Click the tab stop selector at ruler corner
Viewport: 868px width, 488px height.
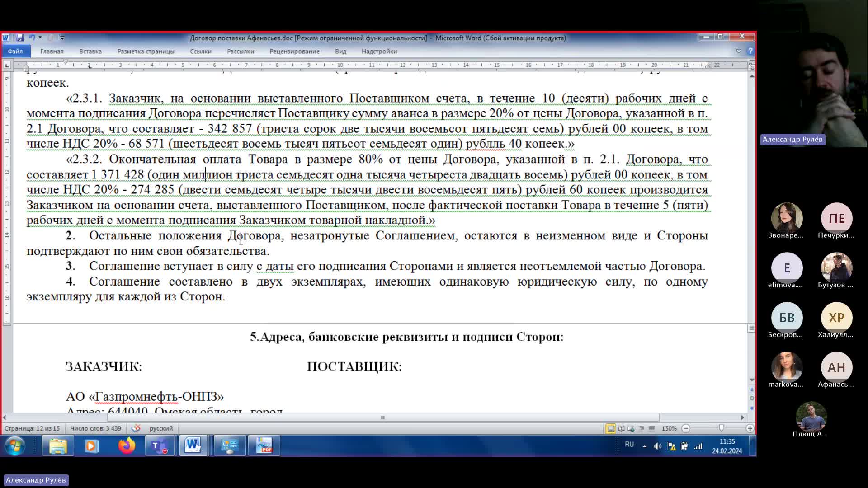tap(7, 66)
